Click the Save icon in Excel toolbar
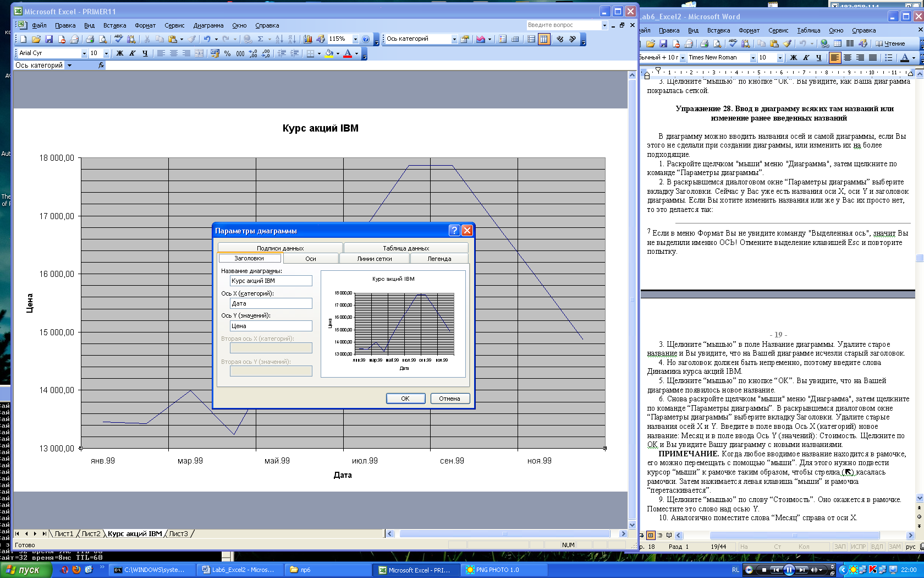Viewport: 924px width, 578px height. 49,39
